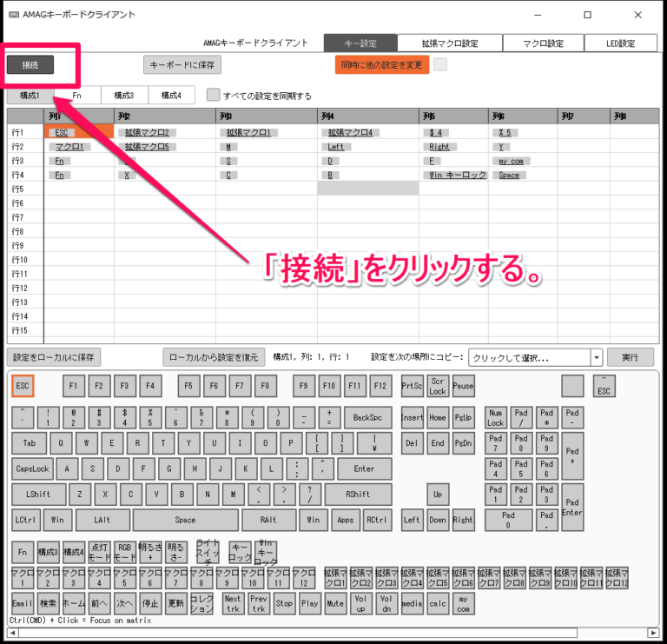The image size is (667, 644).
Task: Click 設定をローカルに保存 button
Action: click(54, 357)
